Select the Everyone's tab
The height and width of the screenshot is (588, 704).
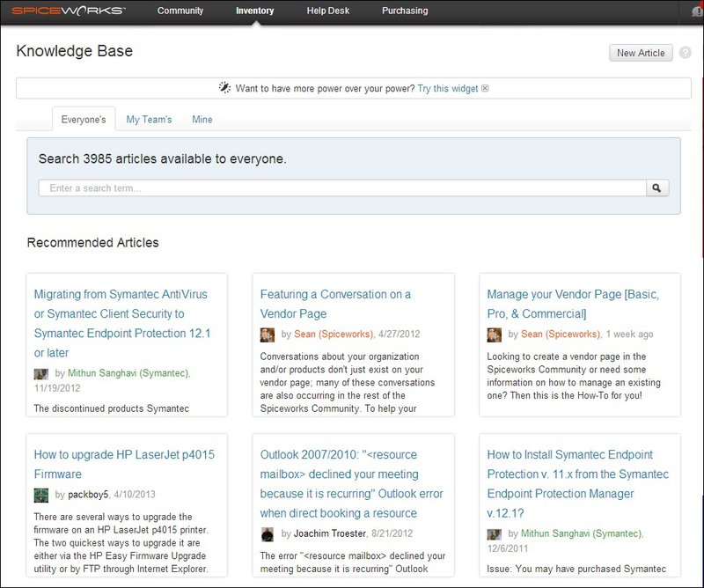(84, 120)
